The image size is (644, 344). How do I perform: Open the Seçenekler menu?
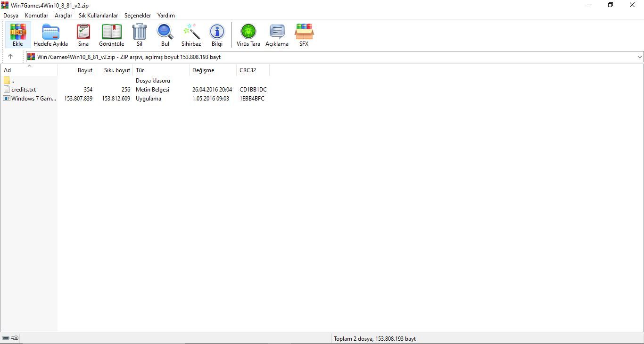tap(138, 16)
